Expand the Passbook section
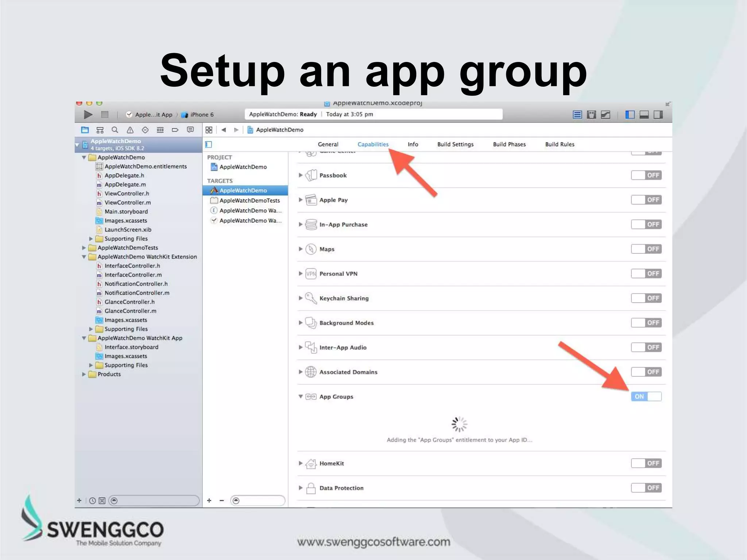The height and width of the screenshot is (560, 747). [301, 175]
